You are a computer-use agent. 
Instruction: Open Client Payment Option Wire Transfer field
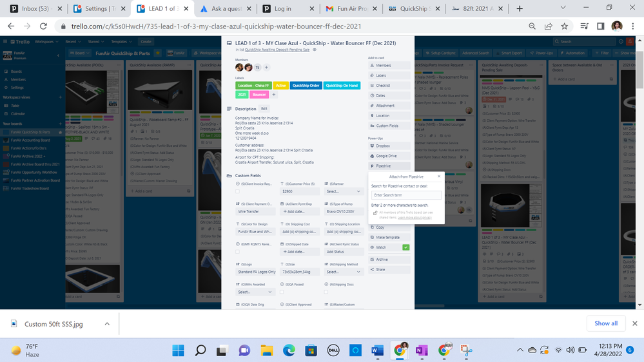255,211
